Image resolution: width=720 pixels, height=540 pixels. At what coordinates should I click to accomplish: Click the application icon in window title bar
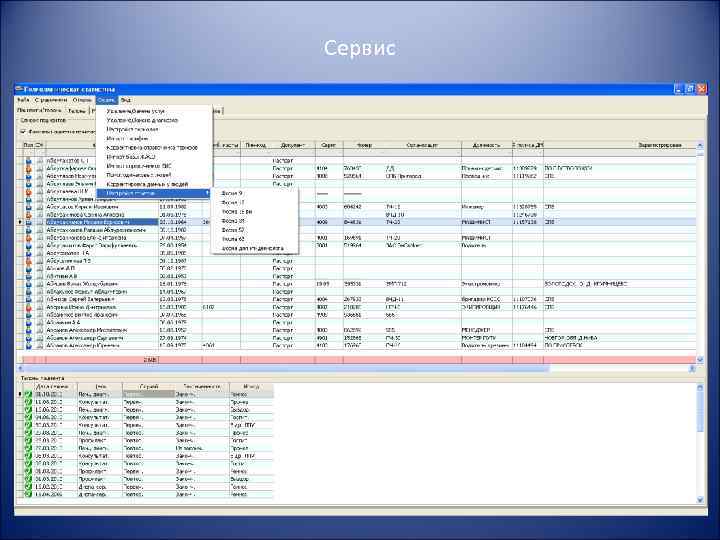click(19, 89)
